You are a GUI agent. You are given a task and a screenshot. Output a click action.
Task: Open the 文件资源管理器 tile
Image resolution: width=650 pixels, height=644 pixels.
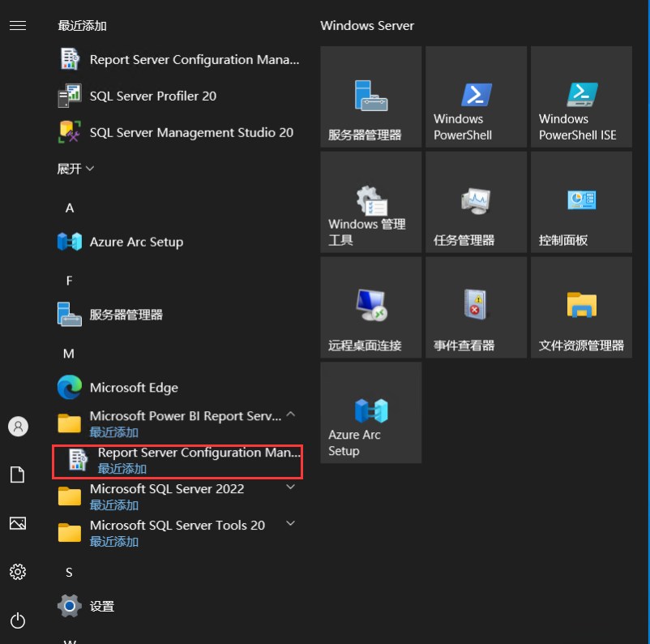pos(582,307)
